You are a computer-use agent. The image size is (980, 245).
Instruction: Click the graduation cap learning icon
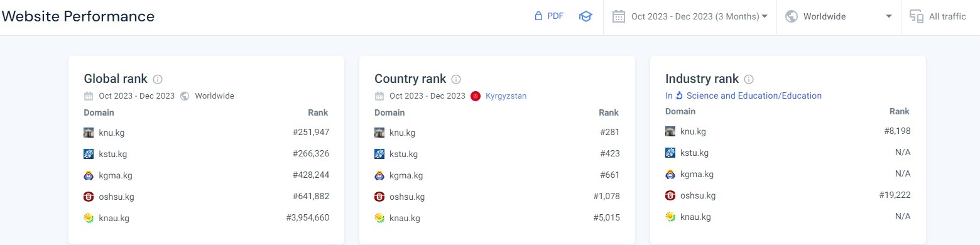point(585,16)
